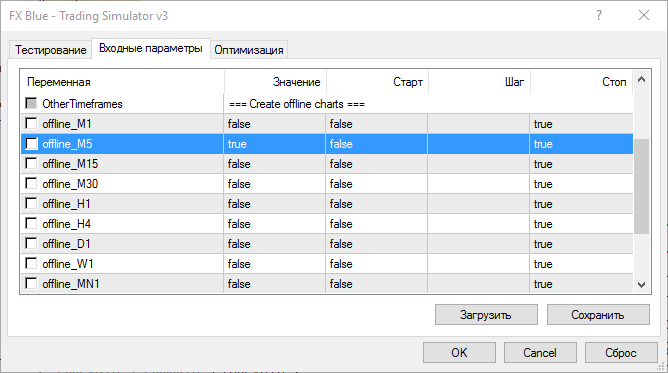The height and width of the screenshot is (373, 668).
Task: Click the offline_W1 Шаг cell
Action: pos(479,264)
